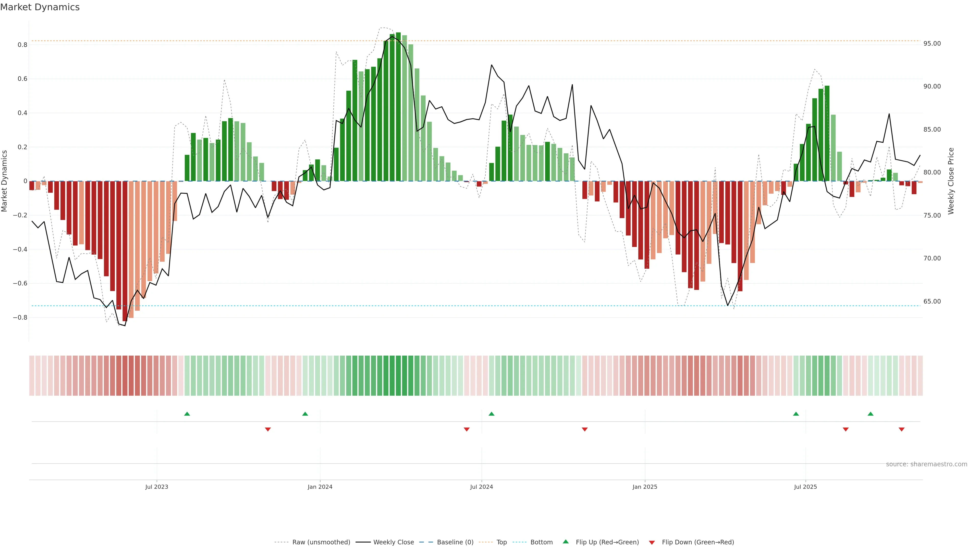Click the Weekly Close Price axis title
This screenshot has height=551, width=980.
(951, 181)
